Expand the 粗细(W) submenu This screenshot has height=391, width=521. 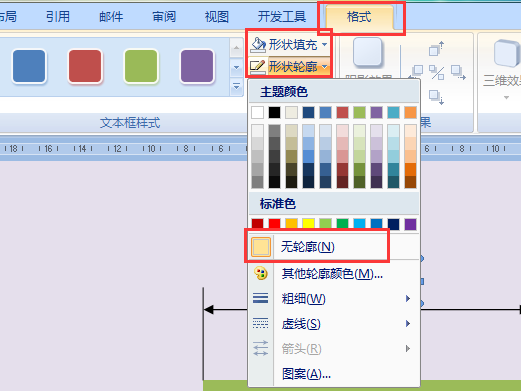(334, 299)
